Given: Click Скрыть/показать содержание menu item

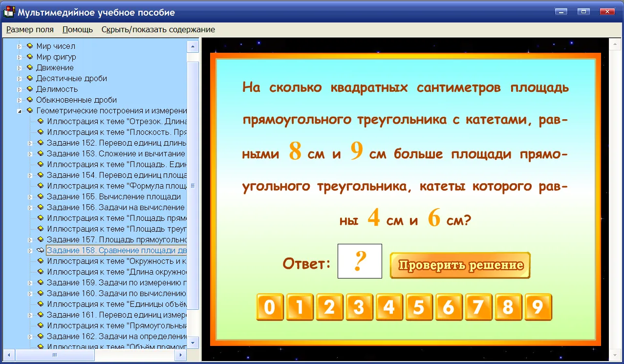Looking at the screenshot, I should tap(158, 29).
